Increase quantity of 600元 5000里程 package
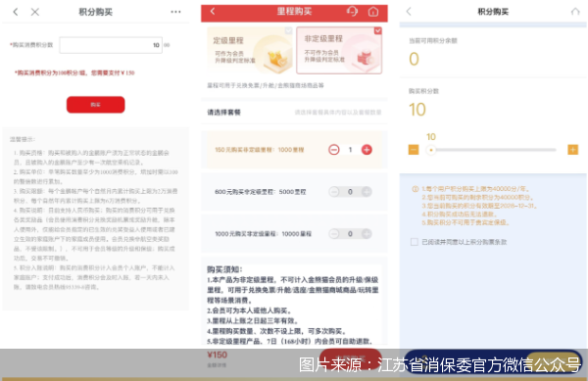 pyautogui.click(x=367, y=192)
